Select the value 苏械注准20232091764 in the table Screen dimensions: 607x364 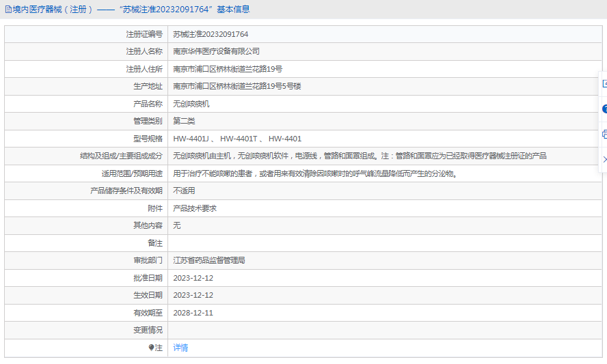tap(211, 34)
